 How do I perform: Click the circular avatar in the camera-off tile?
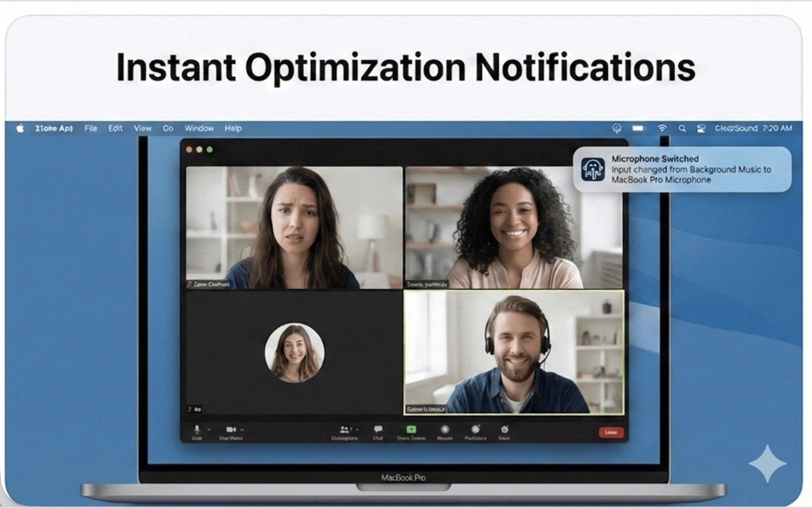[x=294, y=353]
